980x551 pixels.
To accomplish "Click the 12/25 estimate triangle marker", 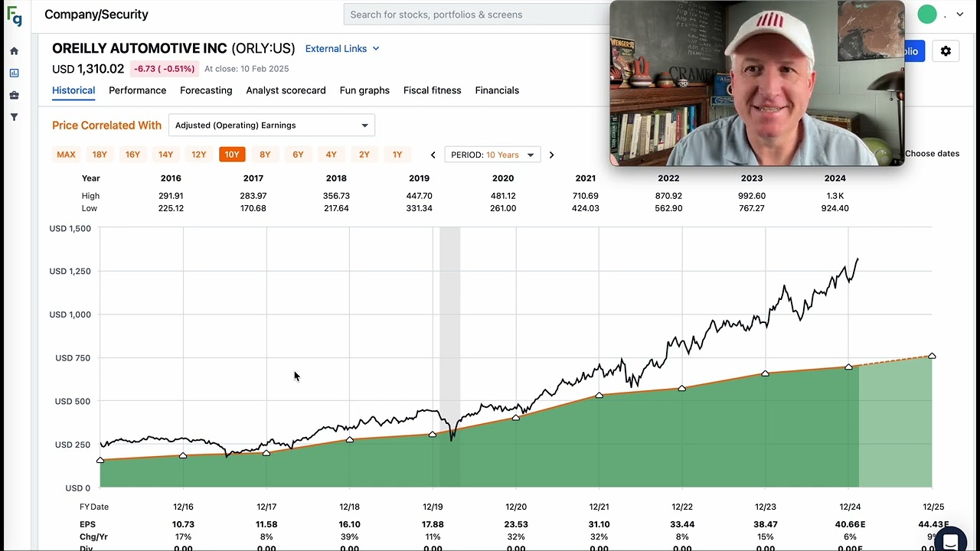I will click(932, 356).
